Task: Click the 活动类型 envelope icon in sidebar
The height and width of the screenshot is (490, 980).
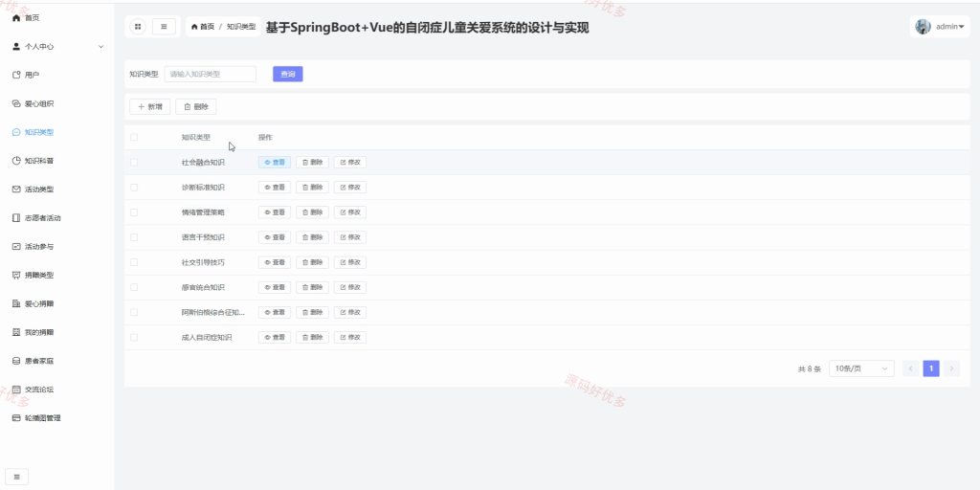Action: pyautogui.click(x=17, y=189)
